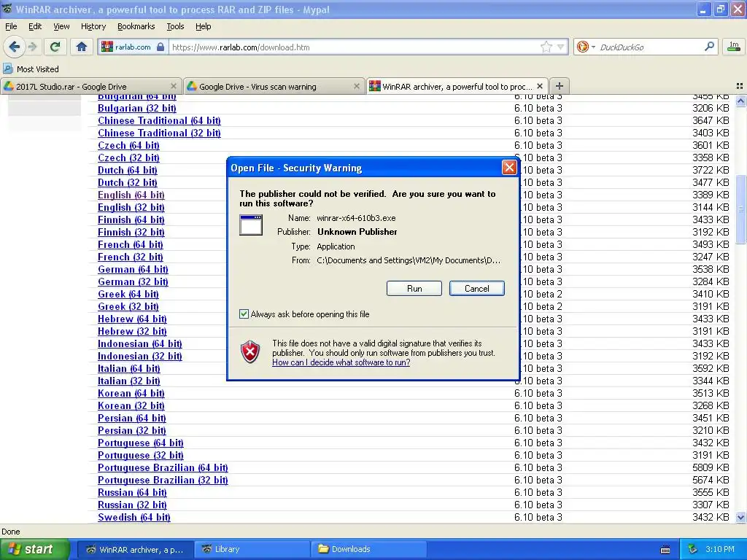Image resolution: width=747 pixels, height=560 pixels.
Task: Open the Help menu
Action: point(203,26)
